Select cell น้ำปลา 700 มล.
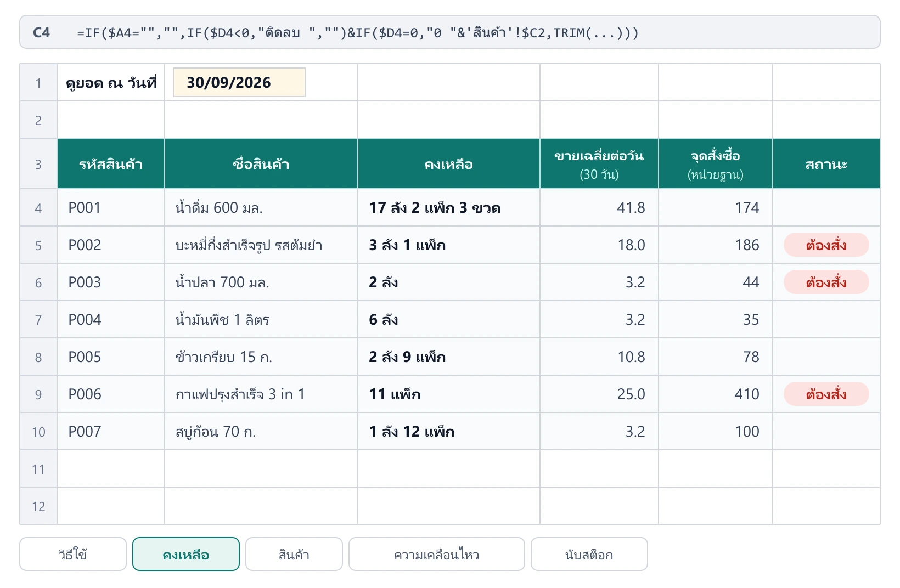The image size is (900, 588). [261, 282]
